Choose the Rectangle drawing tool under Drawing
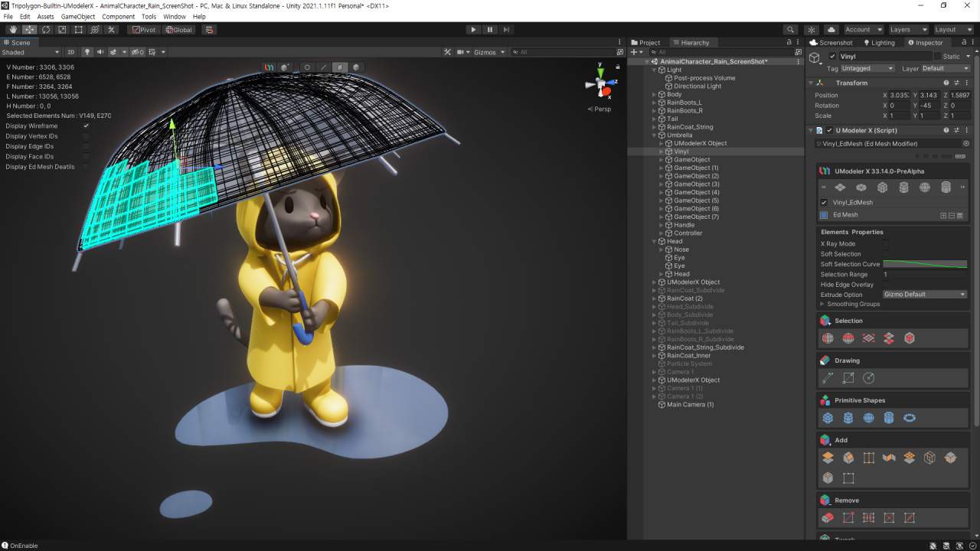Image resolution: width=980 pixels, height=551 pixels. point(848,378)
